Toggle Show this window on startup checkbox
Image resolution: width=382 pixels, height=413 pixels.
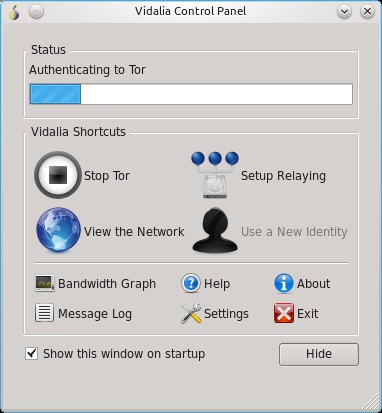point(31,354)
